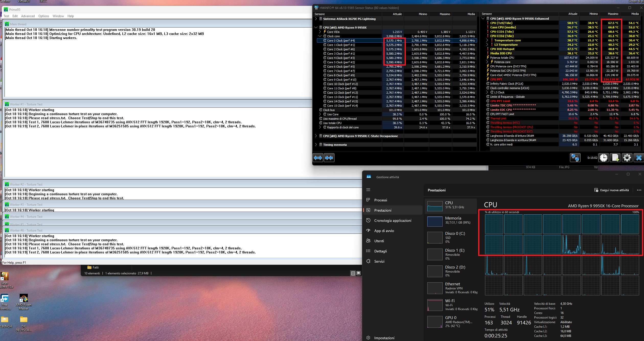Open Prime95 Help menu
The width and height of the screenshot is (644, 341).
click(x=71, y=16)
